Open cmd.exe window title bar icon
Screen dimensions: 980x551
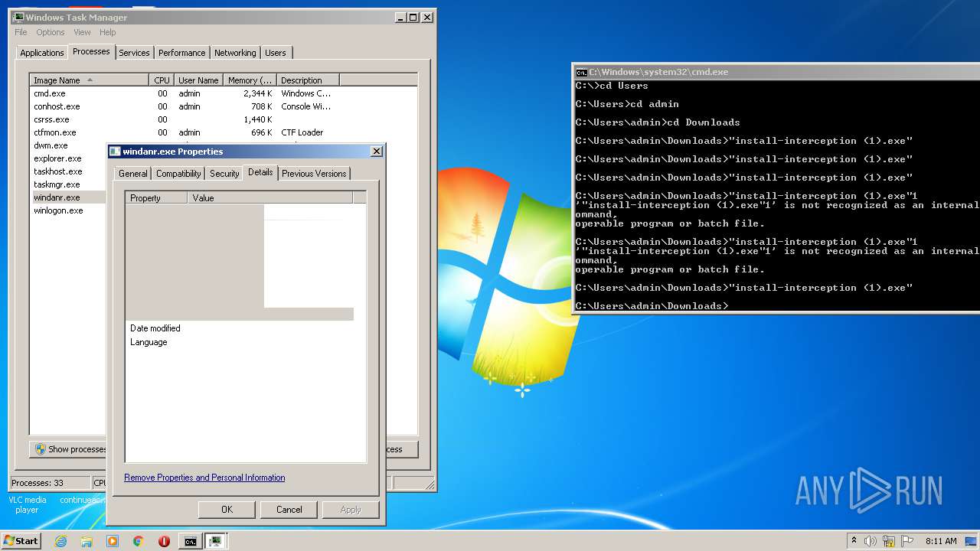point(581,72)
